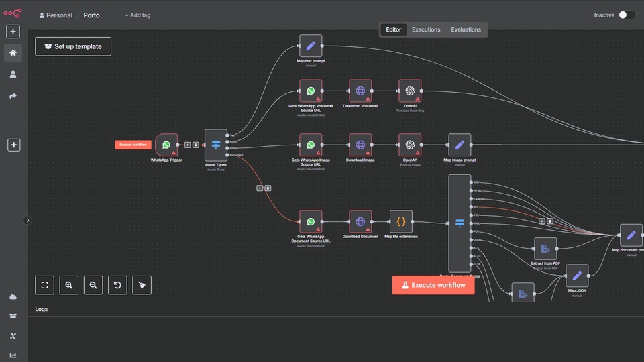Toggle the Inactive workflow switch
This screenshot has height=362, width=644.
pos(627,15)
